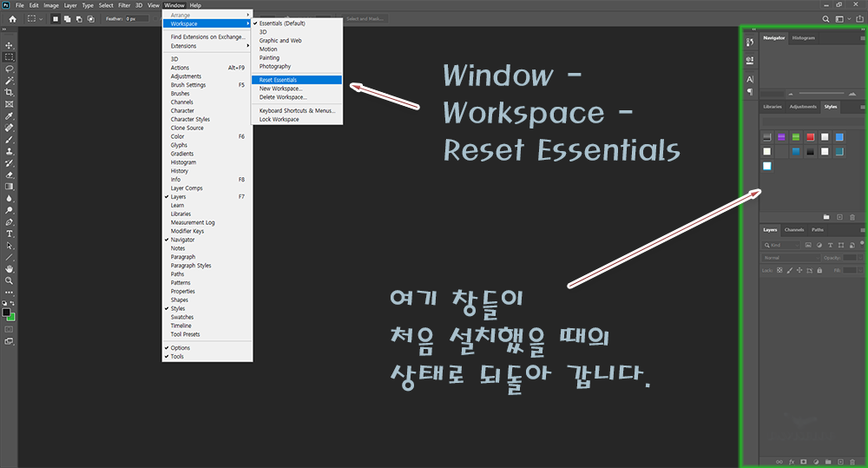Toggle lock transparent pixels in Layers panel

point(779,270)
